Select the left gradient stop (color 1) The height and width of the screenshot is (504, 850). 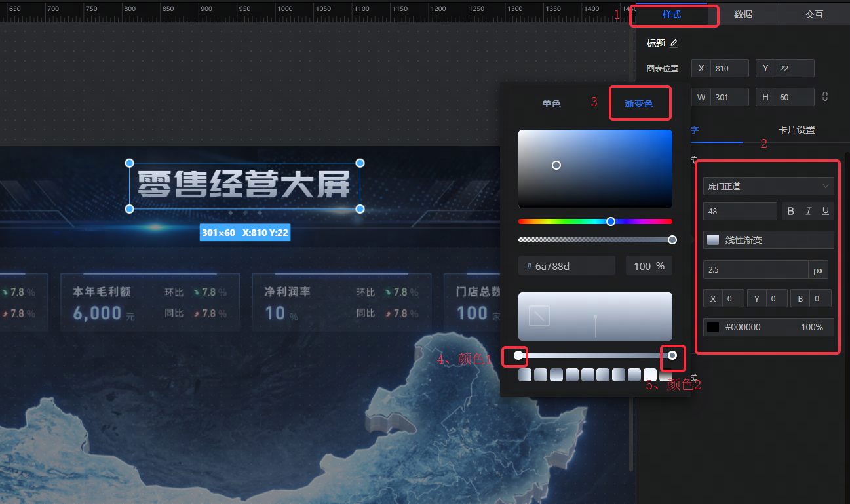click(x=518, y=355)
